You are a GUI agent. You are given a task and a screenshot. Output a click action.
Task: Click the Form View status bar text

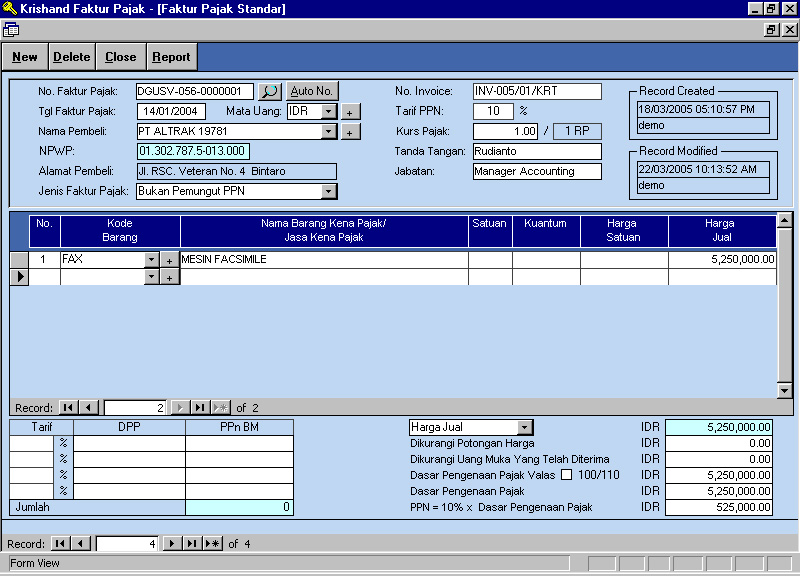35,563
